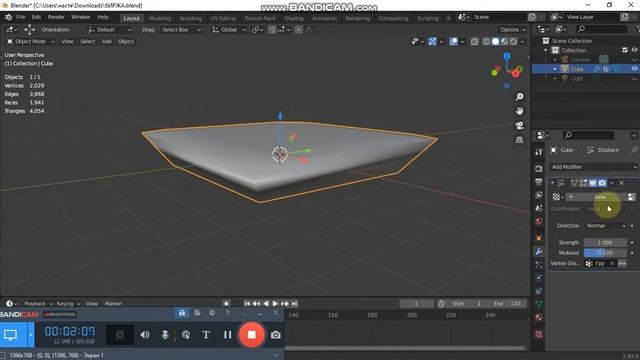Image resolution: width=640 pixels, height=360 pixels.
Task: Click the pan view hand icon
Action: coord(519,111)
